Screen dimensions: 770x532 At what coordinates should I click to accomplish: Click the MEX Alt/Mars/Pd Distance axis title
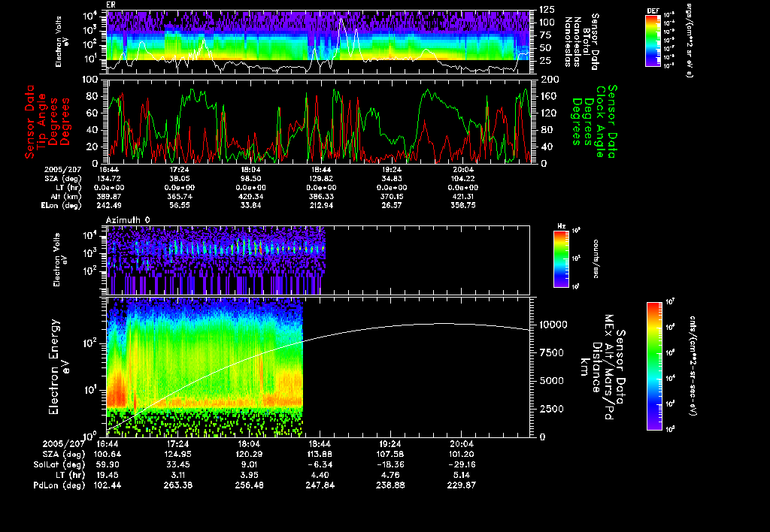click(x=605, y=366)
